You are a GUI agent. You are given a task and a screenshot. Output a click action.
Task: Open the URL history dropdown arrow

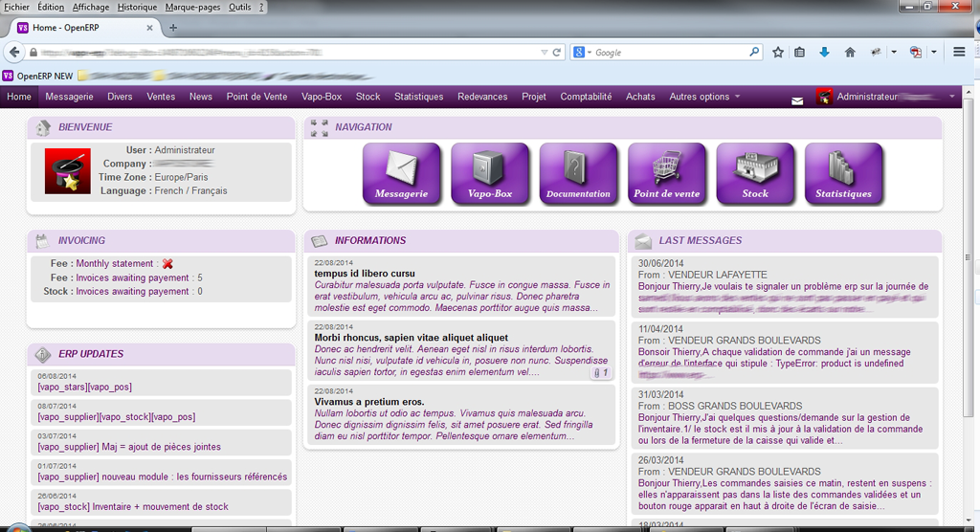544,53
